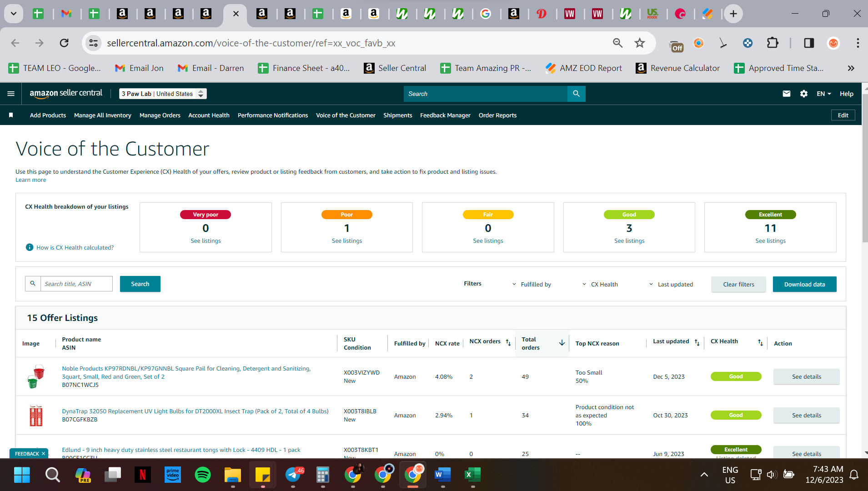Click the Learn more link

(x=30, y=180)
